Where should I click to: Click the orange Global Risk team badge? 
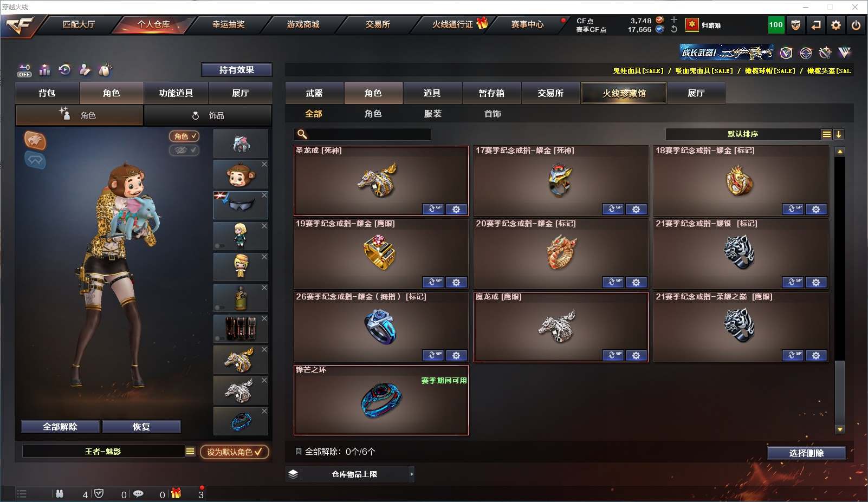pos(35,141)
